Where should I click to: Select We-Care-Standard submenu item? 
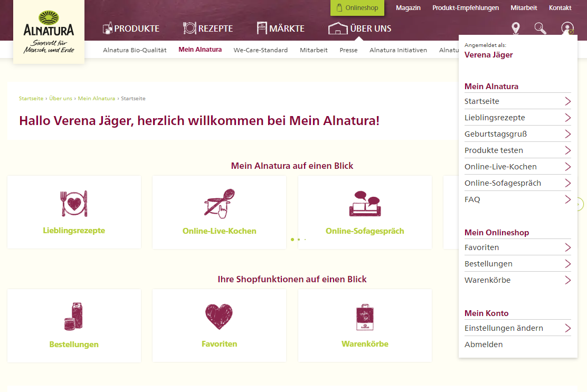click(x=261, y=50)
